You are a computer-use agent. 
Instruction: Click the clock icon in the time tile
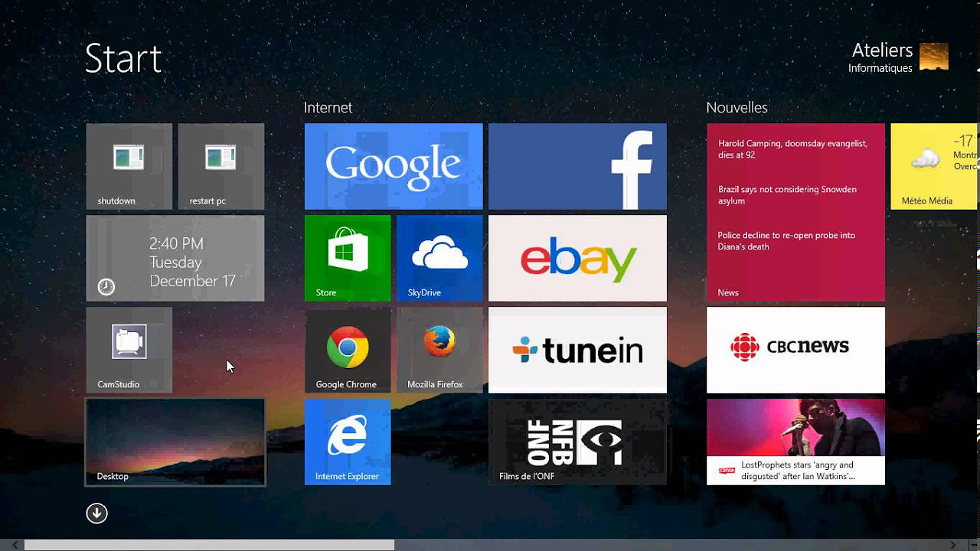(x=106, y=287)
